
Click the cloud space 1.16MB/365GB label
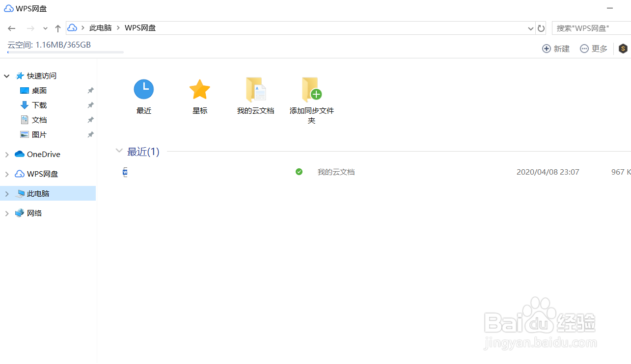pos(49,45)
